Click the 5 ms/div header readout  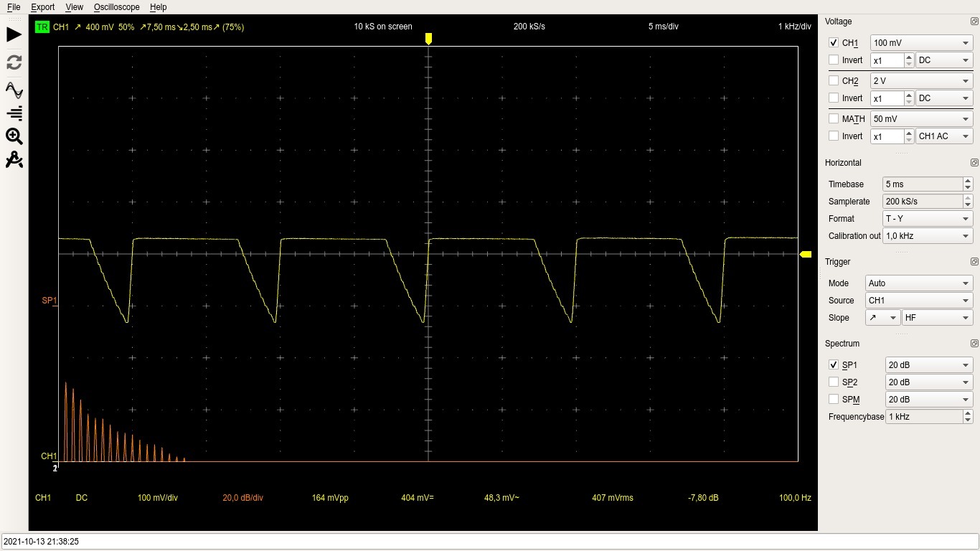coord(664,27)
